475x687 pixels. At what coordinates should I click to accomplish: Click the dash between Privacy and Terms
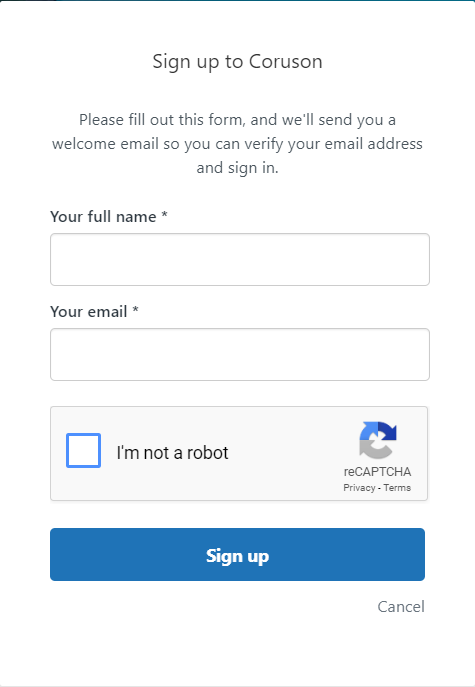379,488
